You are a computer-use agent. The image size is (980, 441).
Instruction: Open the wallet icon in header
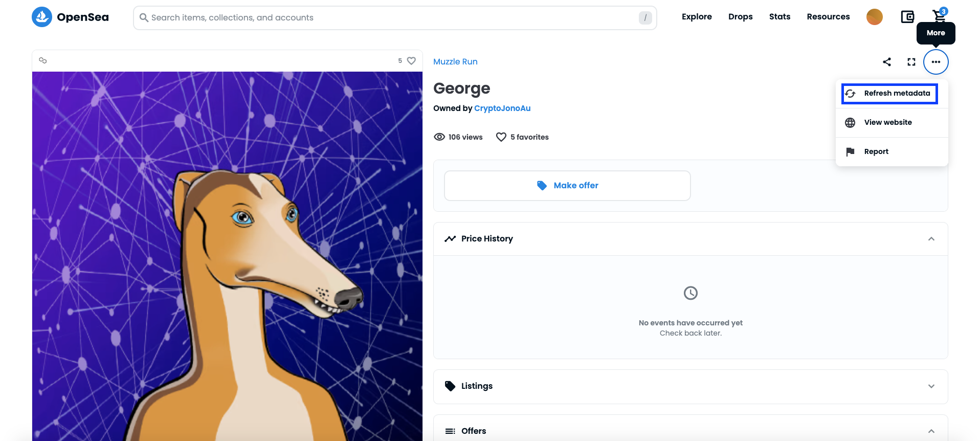(x=907, y=17)
